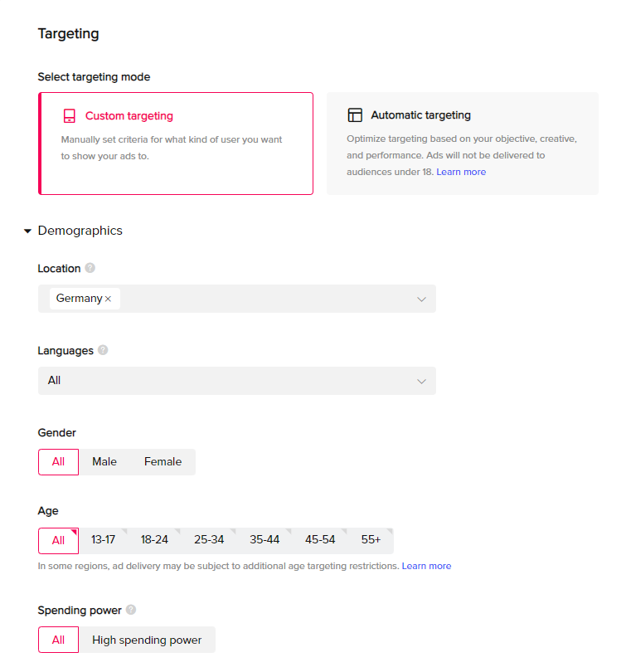The height and width of the screenshot is (672, 626).
Task: Select Male gender option
Action: point(104,461)
